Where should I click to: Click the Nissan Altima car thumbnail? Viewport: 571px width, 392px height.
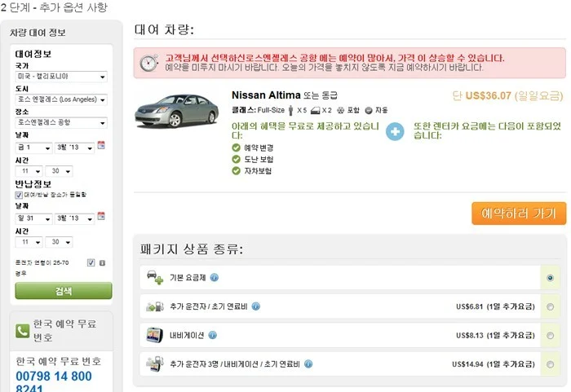[x=177, y=110]
